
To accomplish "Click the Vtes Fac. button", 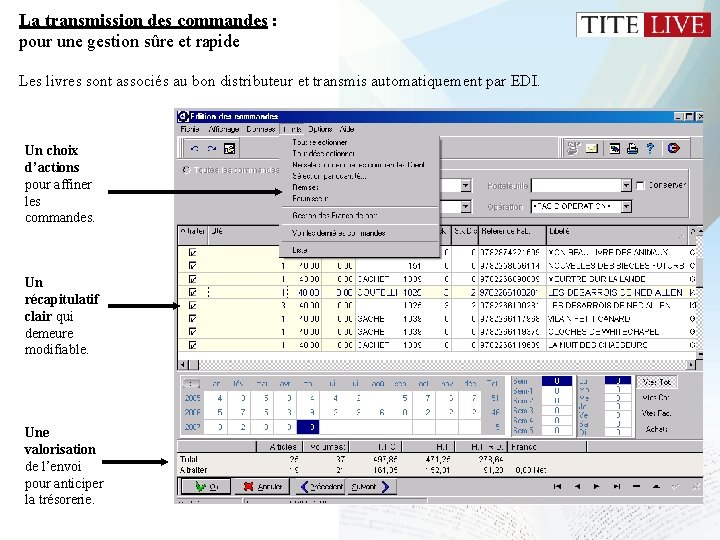I will pos(657,413).
